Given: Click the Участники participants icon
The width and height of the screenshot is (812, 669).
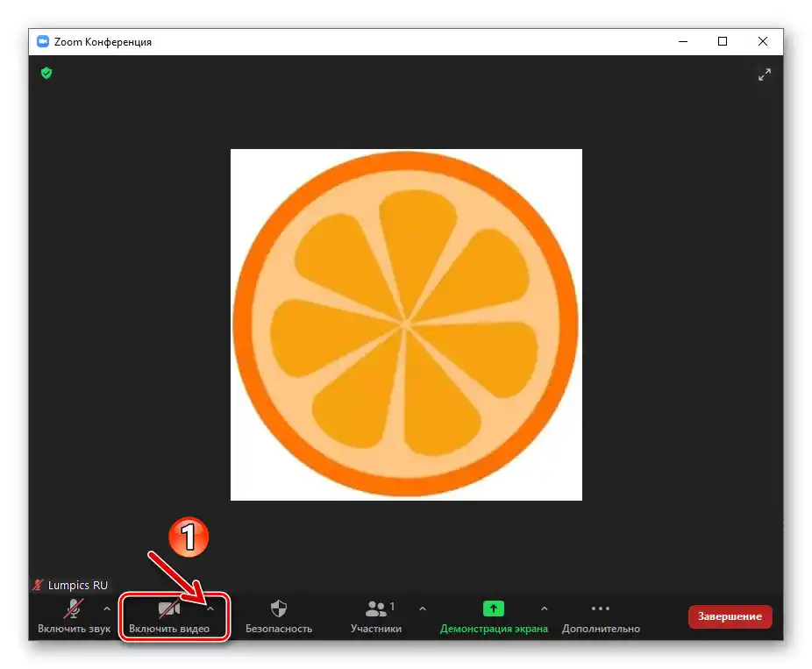Looking at the screenshot, I should tap(376, 608).
